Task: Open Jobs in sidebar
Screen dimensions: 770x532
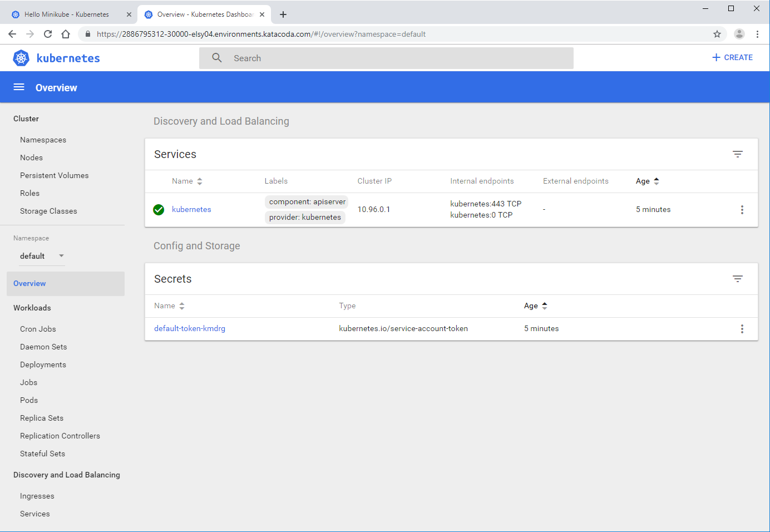Action: [x=28, y=382]
